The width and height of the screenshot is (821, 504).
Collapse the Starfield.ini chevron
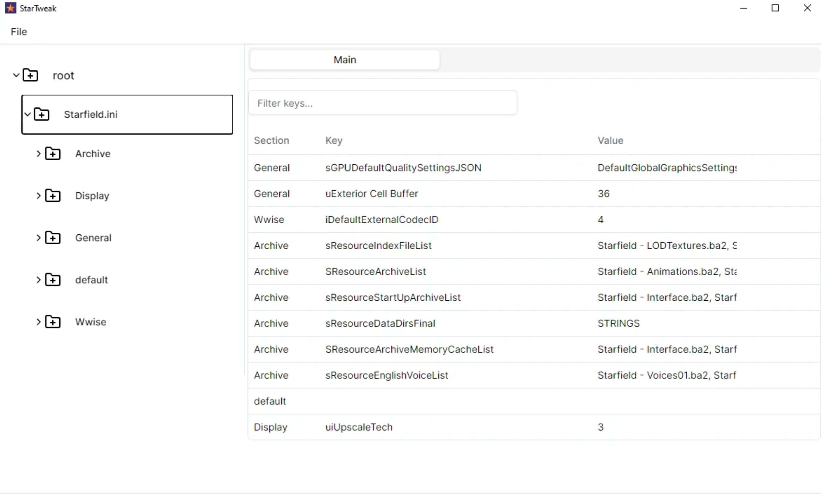coord(28,115)
